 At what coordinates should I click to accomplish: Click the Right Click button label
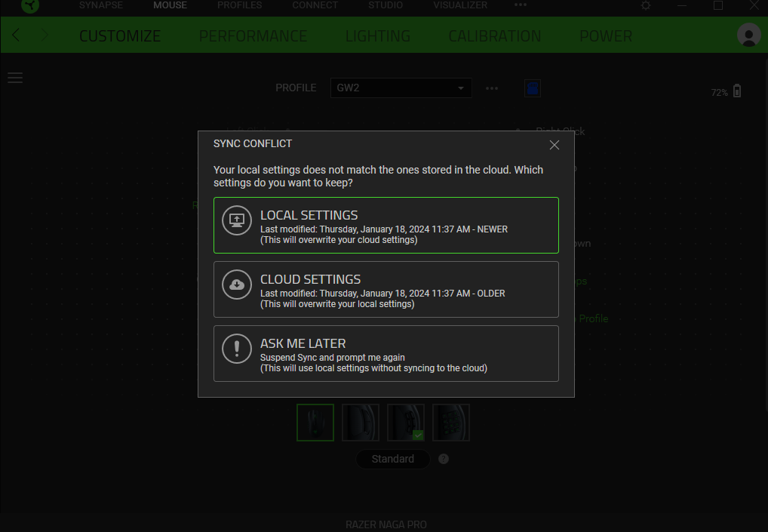pyautogui.click(x=560, y=131)
